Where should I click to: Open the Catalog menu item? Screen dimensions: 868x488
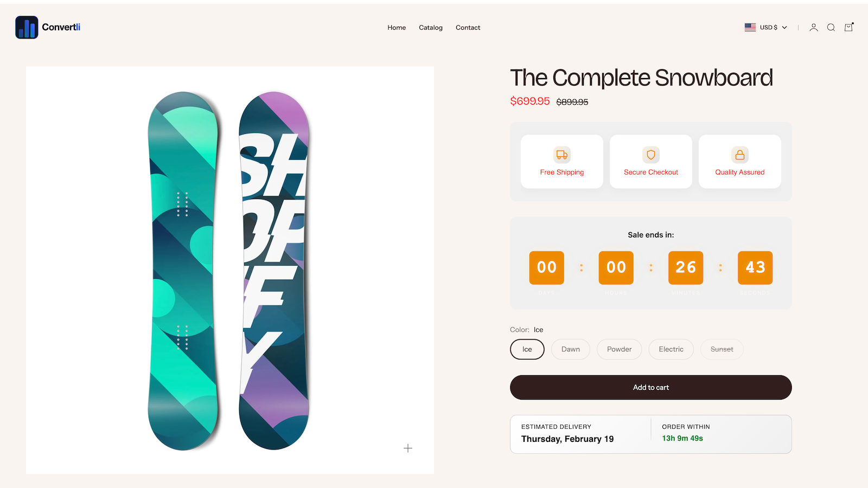[431, 28]
